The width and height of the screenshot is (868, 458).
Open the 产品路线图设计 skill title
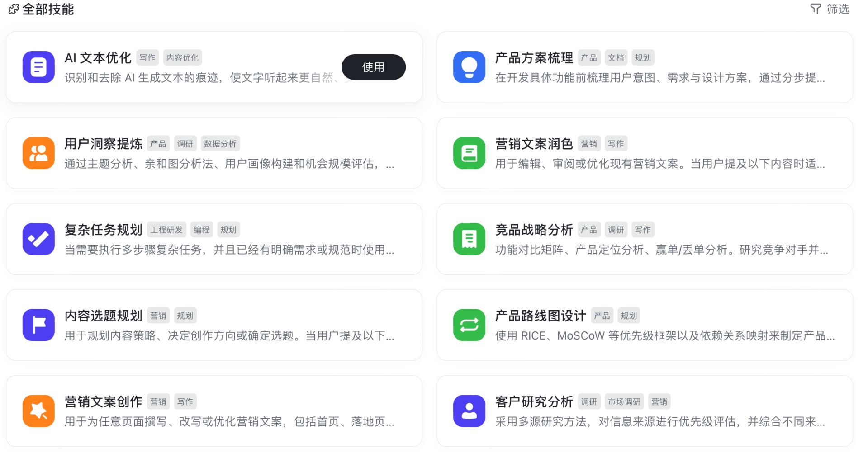[540, 316]
